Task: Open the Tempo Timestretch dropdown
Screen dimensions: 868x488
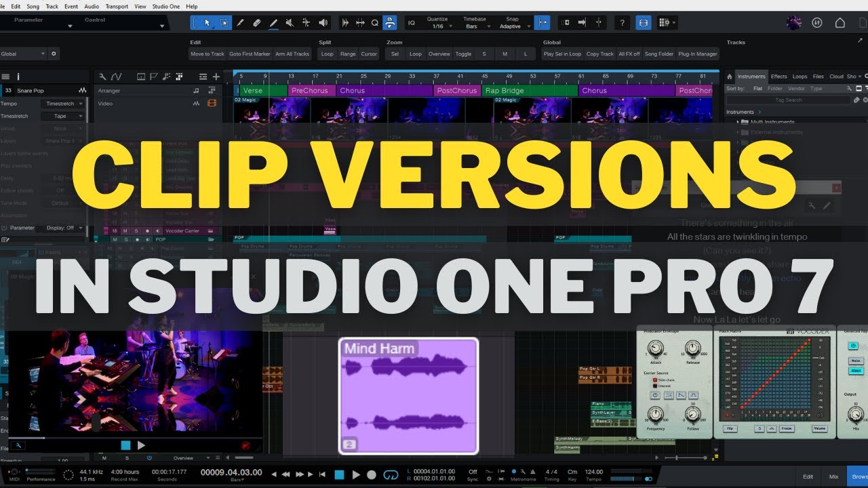Action: (x=62, y=104)
